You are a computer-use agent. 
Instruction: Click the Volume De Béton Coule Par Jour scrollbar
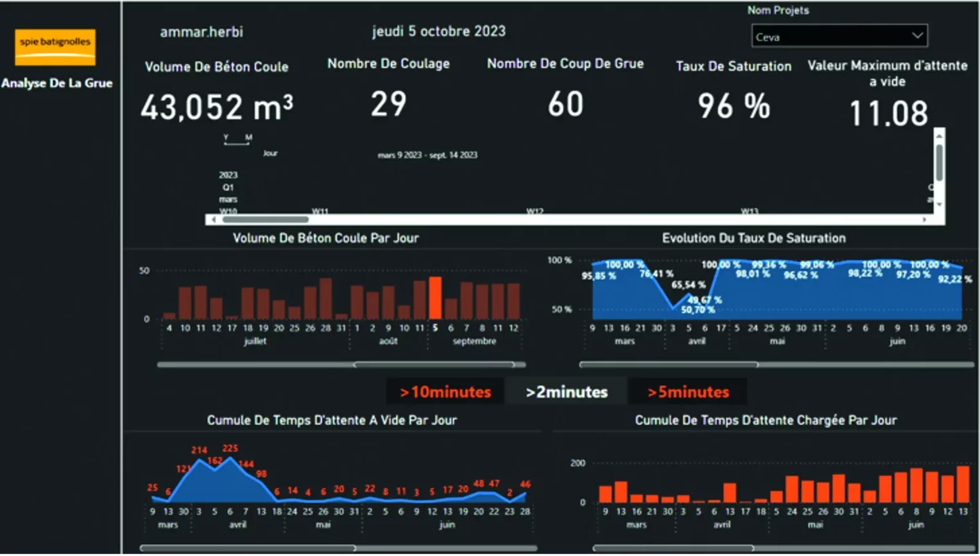[x=434, y=365]
